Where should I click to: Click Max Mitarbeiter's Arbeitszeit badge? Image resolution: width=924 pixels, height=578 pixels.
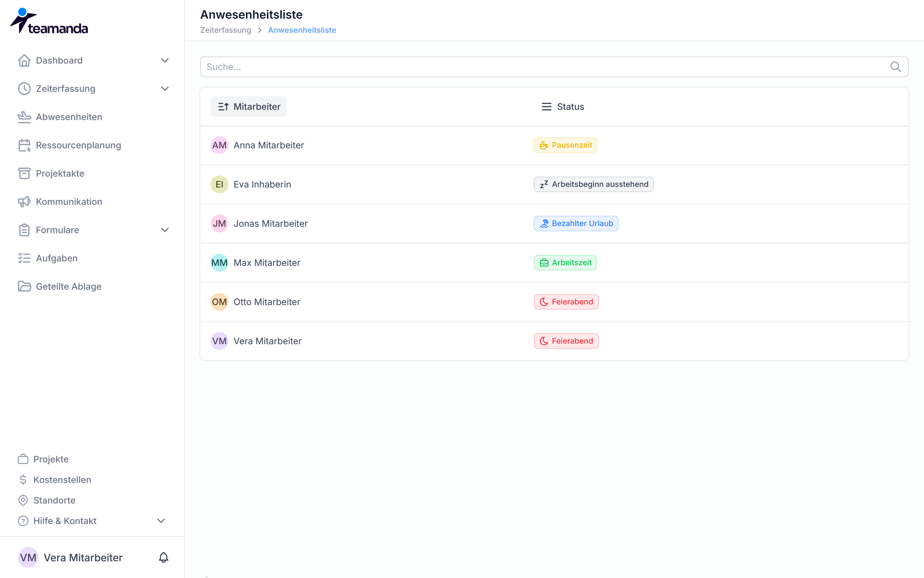point(565,263)
